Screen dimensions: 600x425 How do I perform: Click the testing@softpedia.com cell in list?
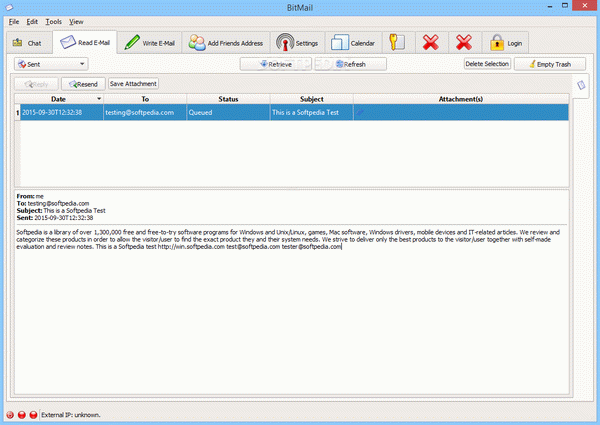coord(145,112)
